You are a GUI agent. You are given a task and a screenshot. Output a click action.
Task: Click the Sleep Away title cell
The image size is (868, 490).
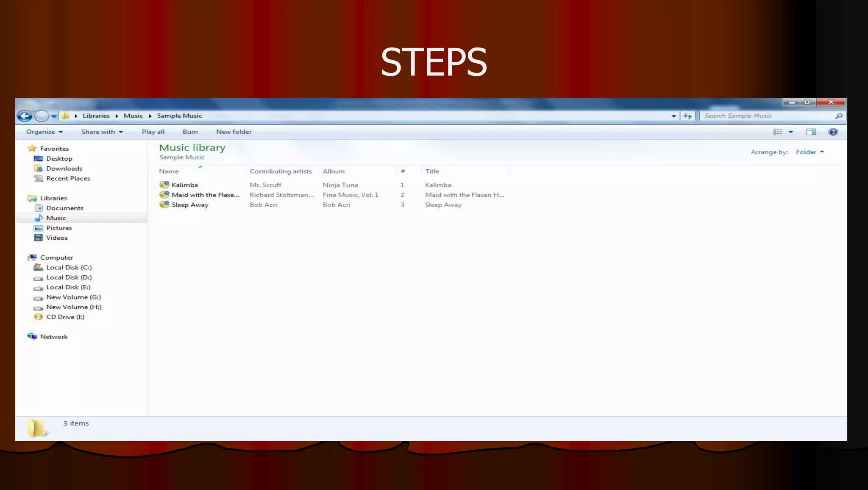pos(443,205)
